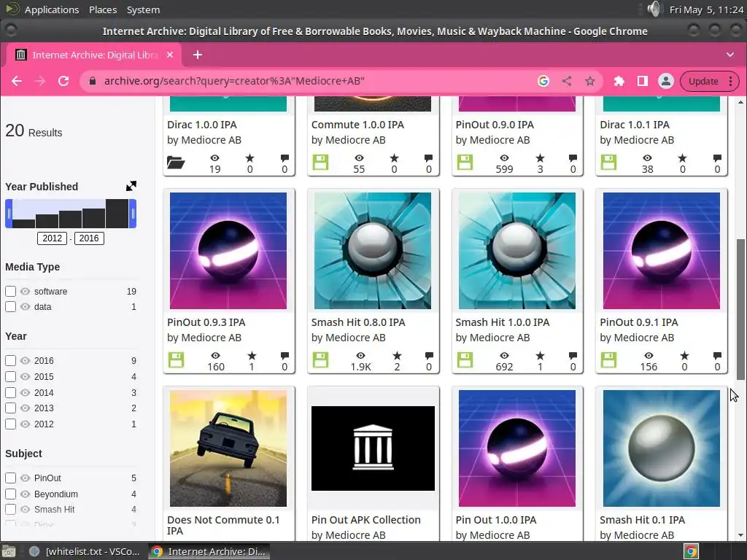Open Dirac 1.0.0 IPA title link
The width and height of the screenshot is (747, 560).
click(201, 125)
